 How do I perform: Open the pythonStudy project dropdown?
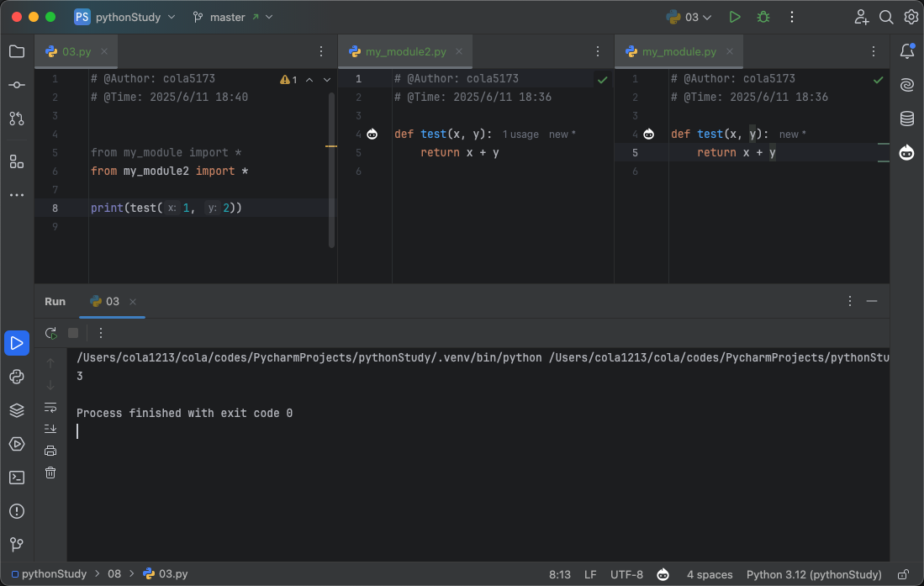(125, 17)
